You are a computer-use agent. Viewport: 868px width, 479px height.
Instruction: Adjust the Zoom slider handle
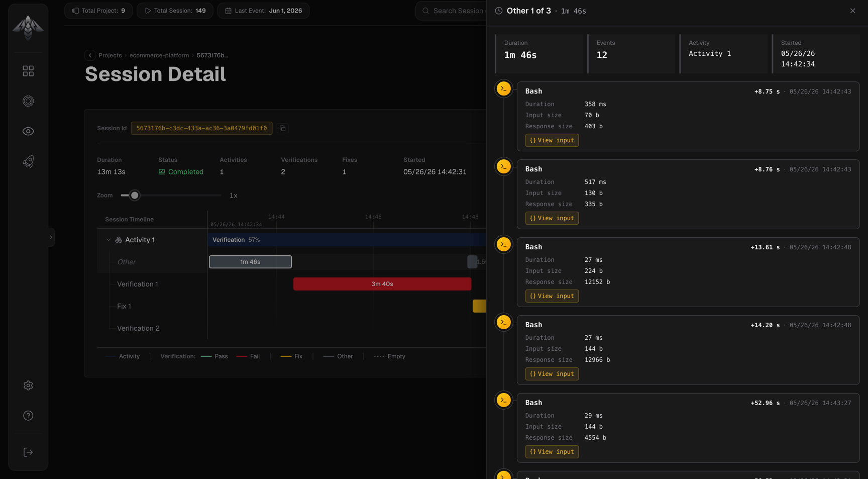(x=135, y=196)
